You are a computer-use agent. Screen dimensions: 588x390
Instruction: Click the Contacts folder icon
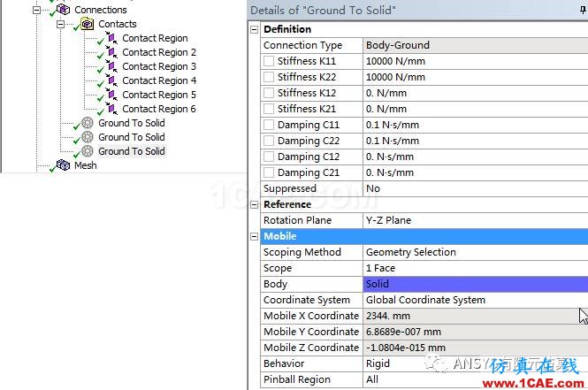87,24
